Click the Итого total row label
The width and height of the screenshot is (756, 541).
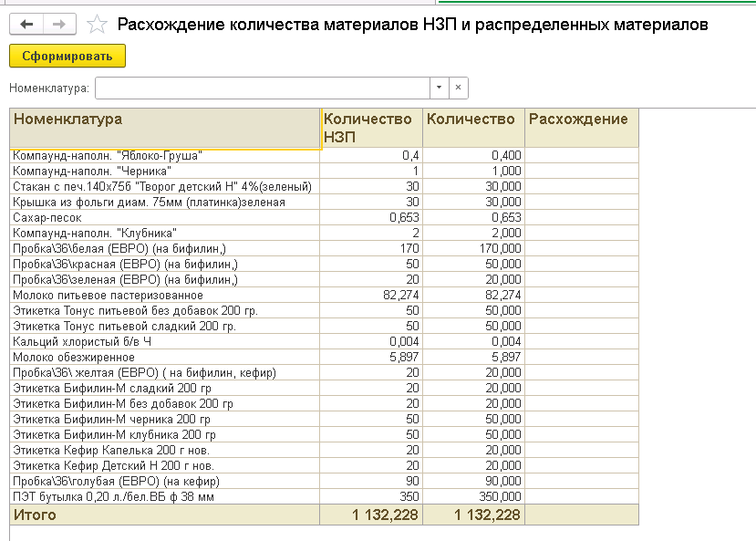[35, 515]
